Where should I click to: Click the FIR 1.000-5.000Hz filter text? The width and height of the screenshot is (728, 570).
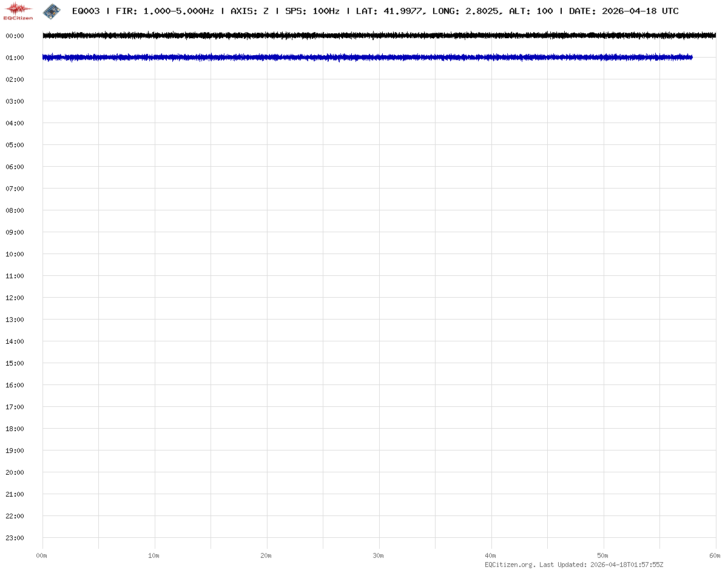point(164,11)
